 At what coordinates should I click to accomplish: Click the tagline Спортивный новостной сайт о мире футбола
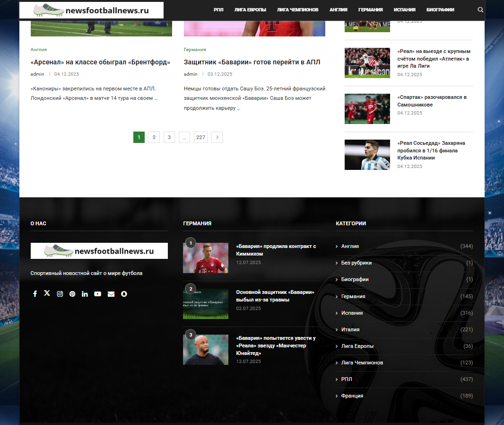point(87,273)
